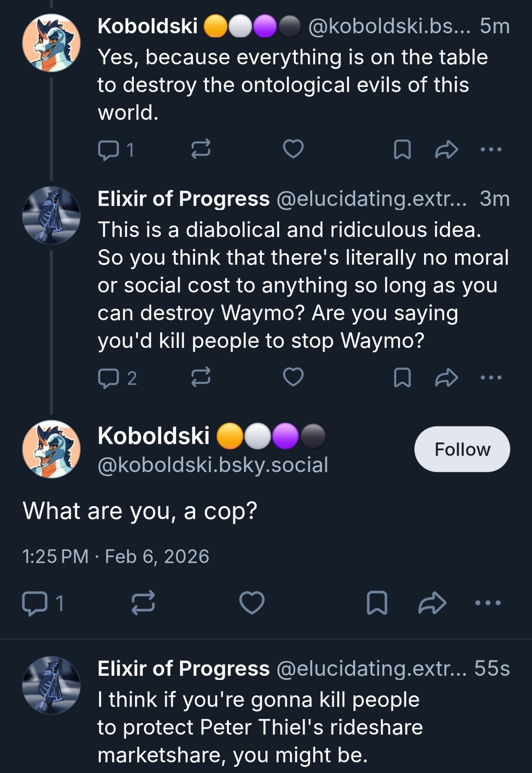
Task: Bookmark the "What are you, a cop?" post
Action: pos(377,603)
